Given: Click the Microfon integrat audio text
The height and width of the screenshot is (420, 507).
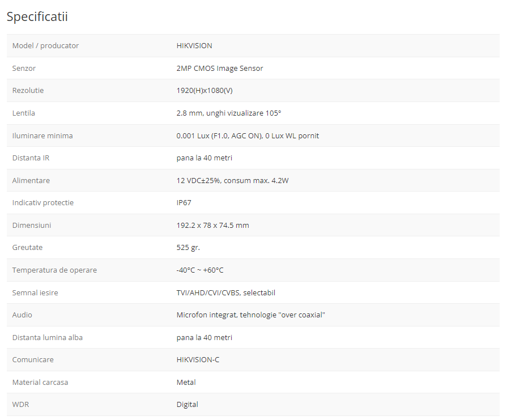Looking at the screenshot, I should coord(250,315).
